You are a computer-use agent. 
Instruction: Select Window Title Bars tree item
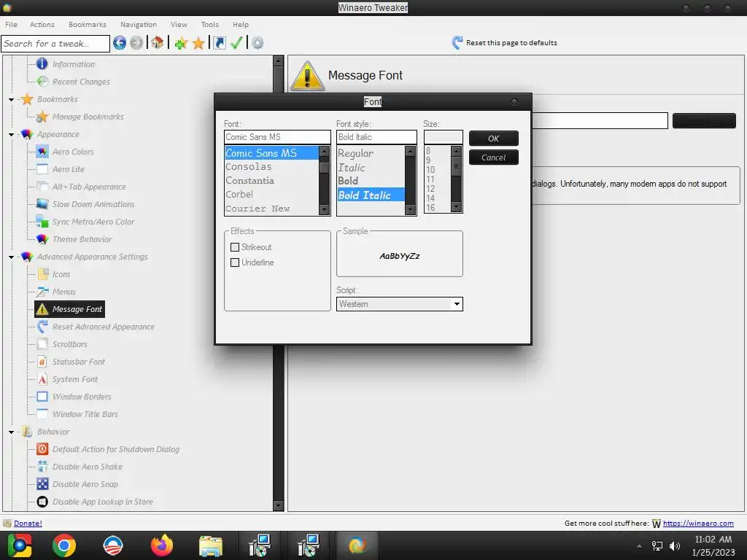point(85,414)
